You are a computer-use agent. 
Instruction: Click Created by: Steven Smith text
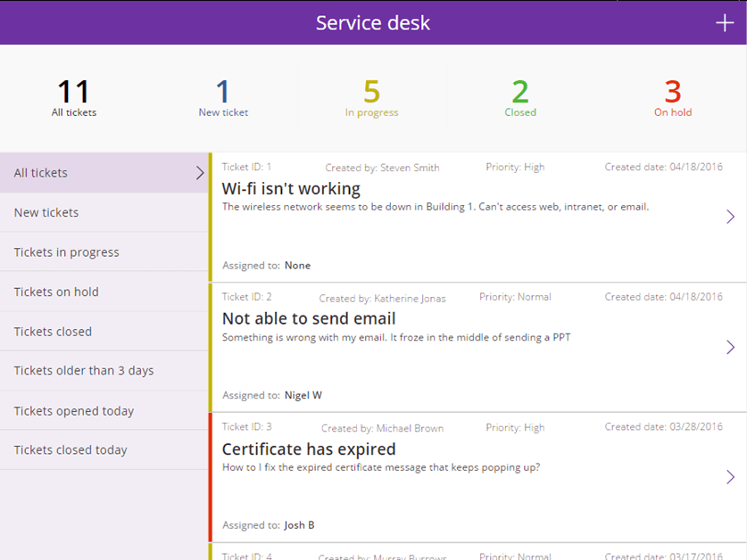(x=382, y=168)
